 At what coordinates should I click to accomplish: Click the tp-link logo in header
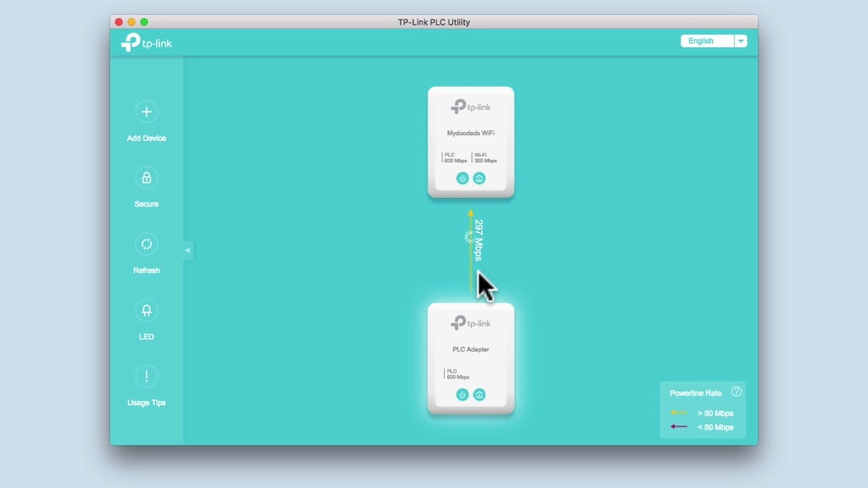(x=146, y=43)
